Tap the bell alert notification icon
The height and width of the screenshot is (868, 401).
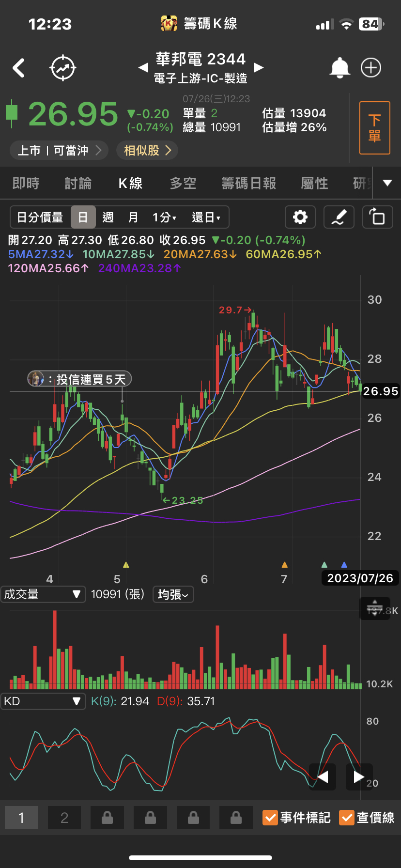click(x=339, y=68)
